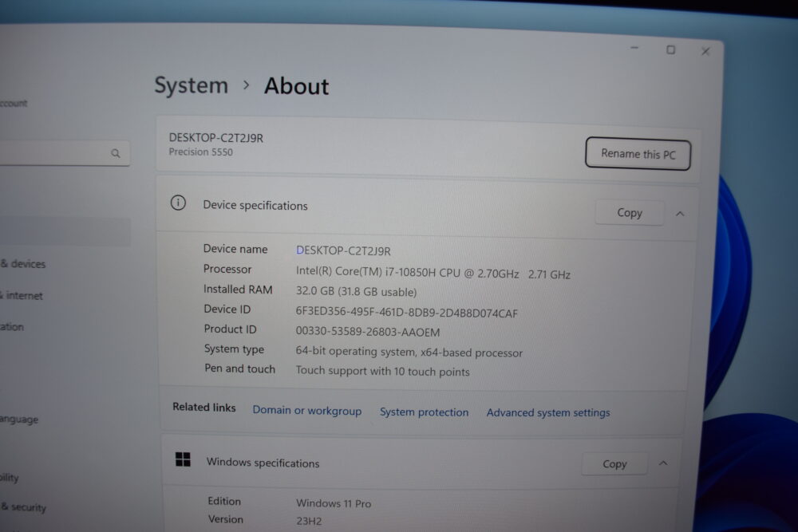Select the Product ID value 00330-53589-26803-AAOEM

tap(367, 332)
